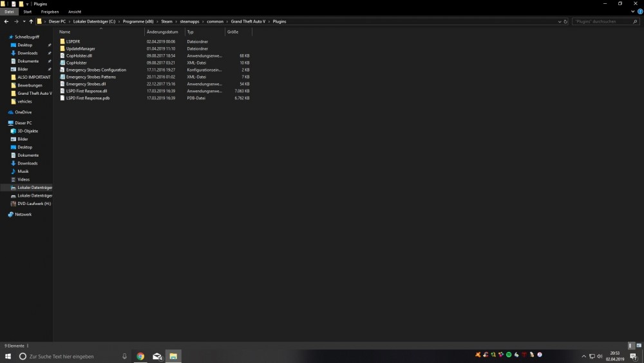Expand the ribbon with the chevron
The image size is (644, 363).
click(632, 12)
